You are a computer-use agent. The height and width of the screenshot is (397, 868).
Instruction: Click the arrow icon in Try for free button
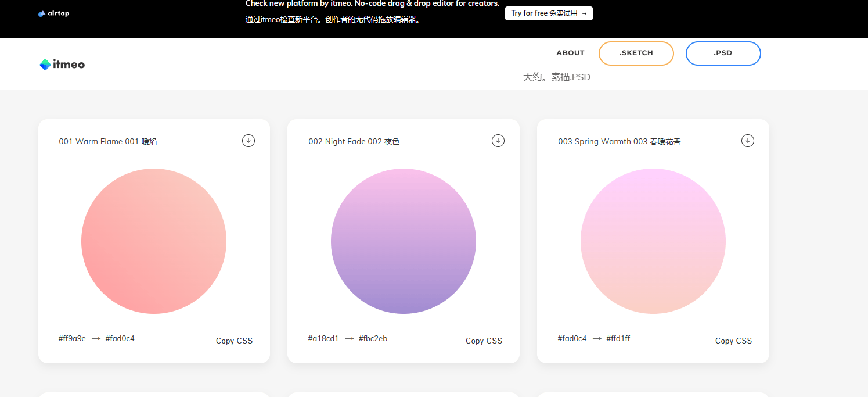click(584, 13)
